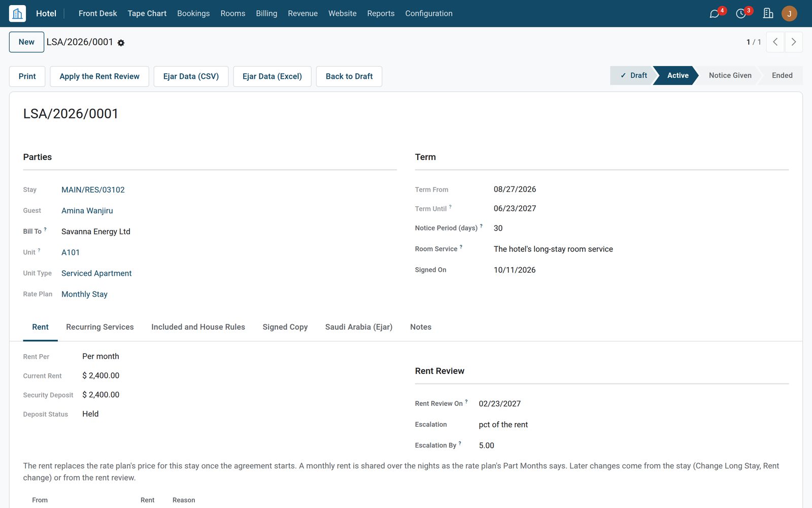This screenshot has height=508, width=812.
Task: Open the Reports menu
Action: [x=381, y=13]
